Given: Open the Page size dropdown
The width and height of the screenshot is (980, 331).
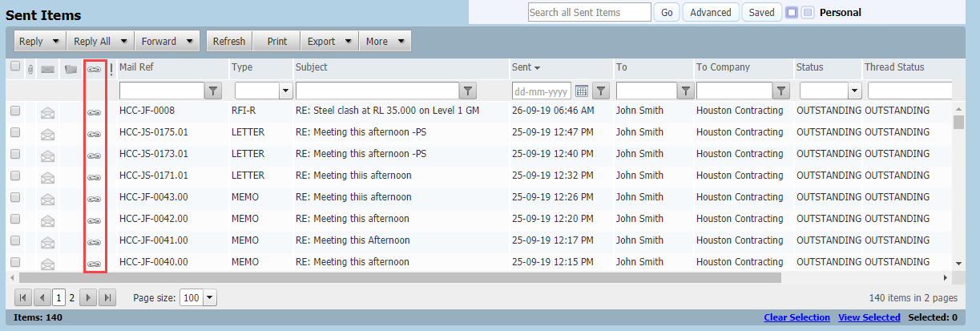Looking at the screenshot, I should pyautogui.click(x=210, y=297).
